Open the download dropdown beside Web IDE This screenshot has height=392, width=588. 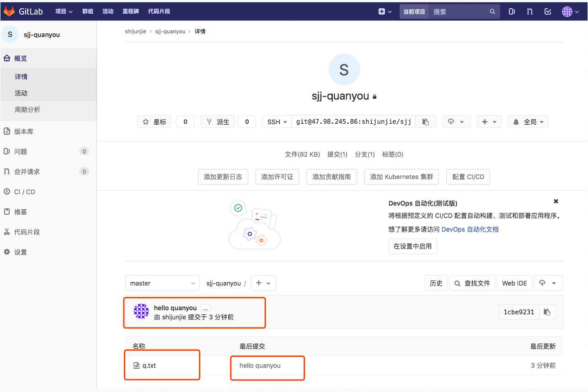[548, 283]
